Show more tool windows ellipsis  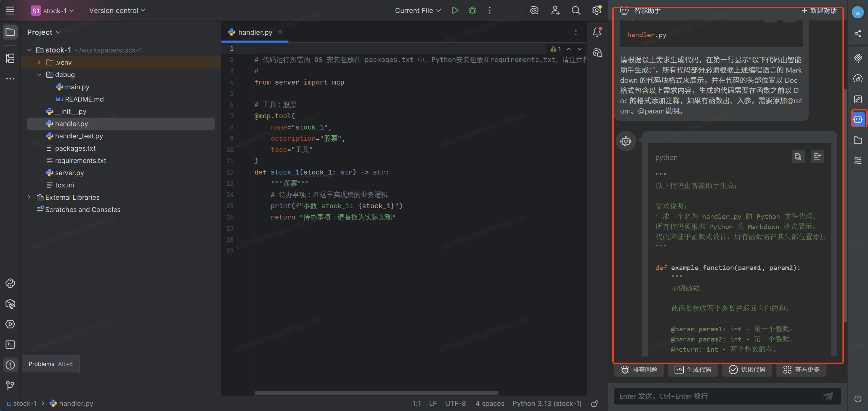[x=10, y=79]
